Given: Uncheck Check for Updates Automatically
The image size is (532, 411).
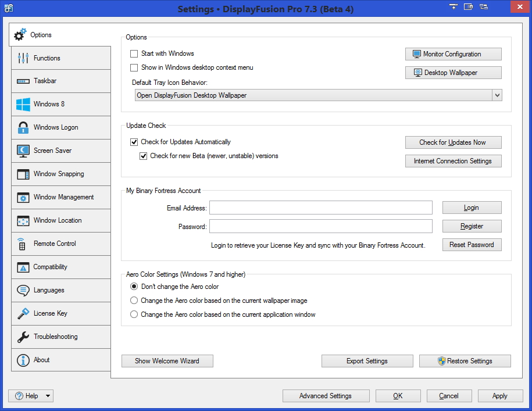Looking at the screenshot, I should pos(134,142).
